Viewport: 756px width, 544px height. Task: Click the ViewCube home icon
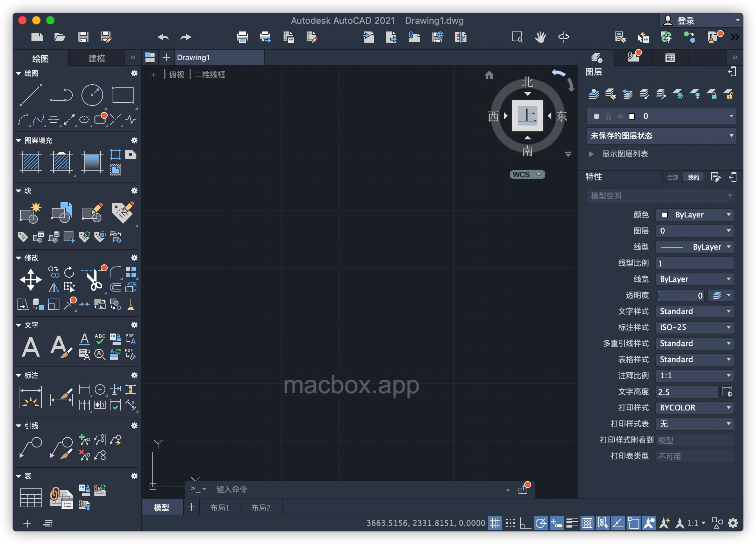[x=489, y=75]
